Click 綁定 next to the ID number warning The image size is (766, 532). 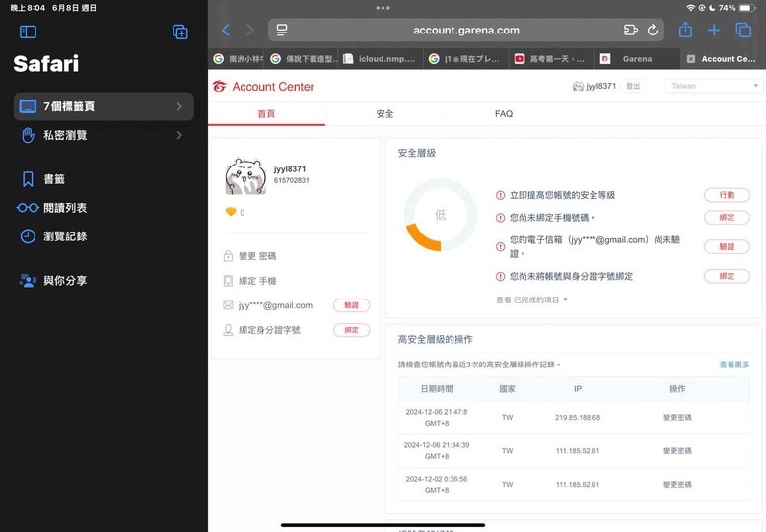[x=727, y=276]
